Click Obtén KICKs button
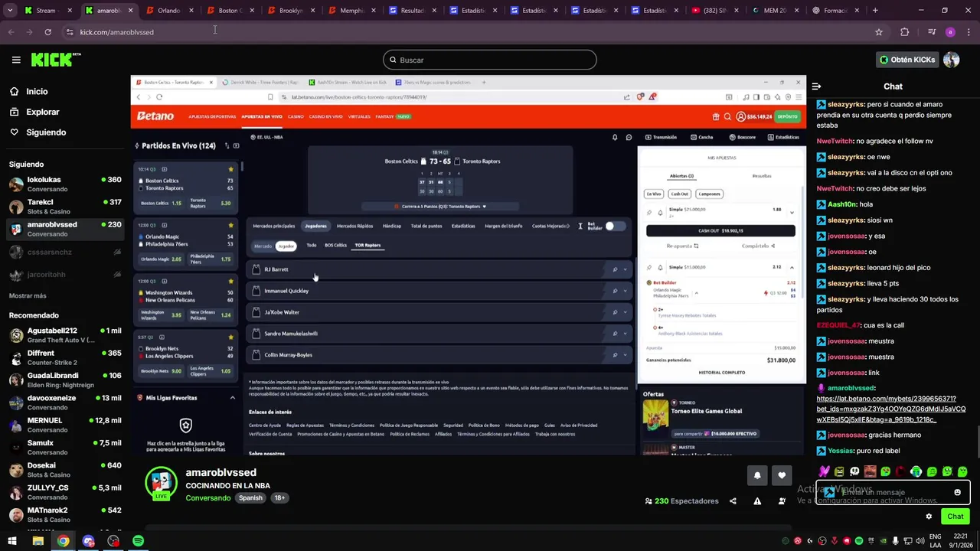 pyautogui.click(x=907, y=60)
